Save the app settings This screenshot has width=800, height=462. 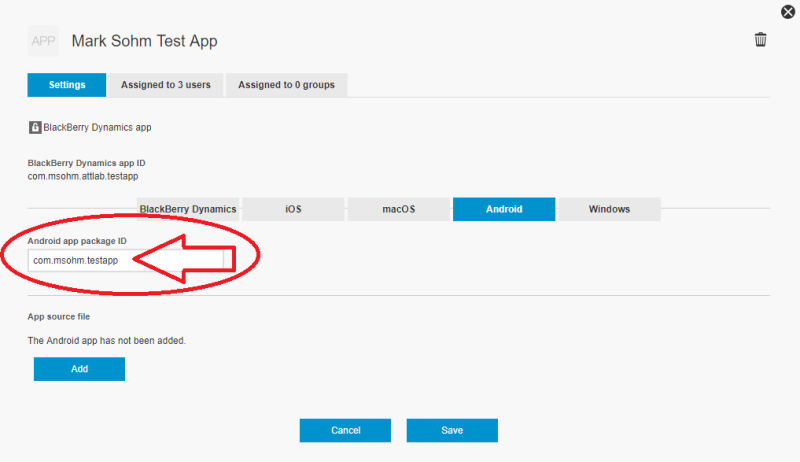452,430
